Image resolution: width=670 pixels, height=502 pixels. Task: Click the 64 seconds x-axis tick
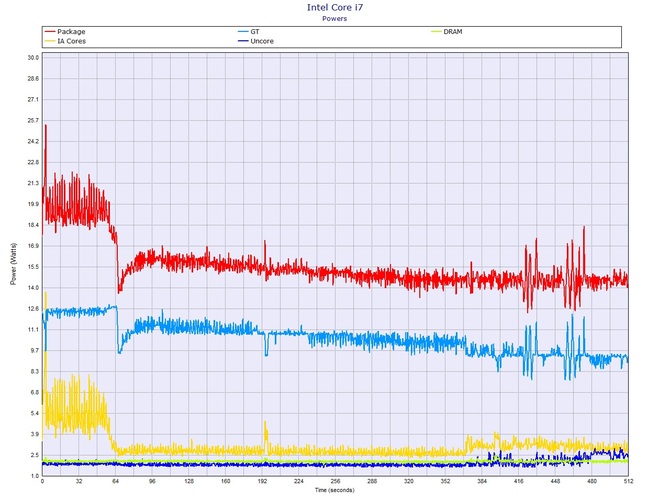pos(115,481)
